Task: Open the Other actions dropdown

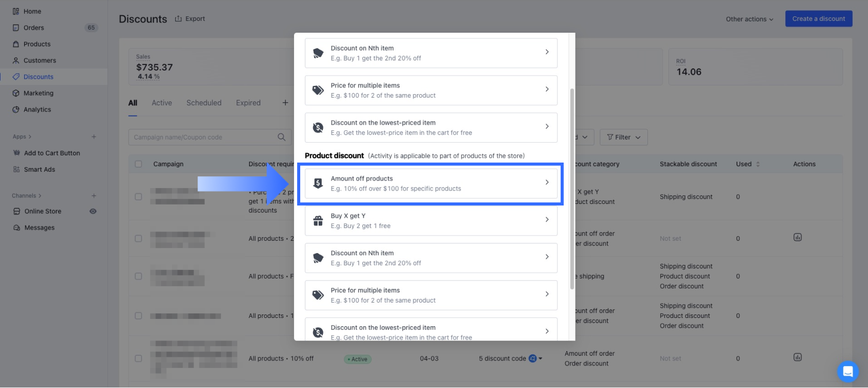Action: coord(749,19)
